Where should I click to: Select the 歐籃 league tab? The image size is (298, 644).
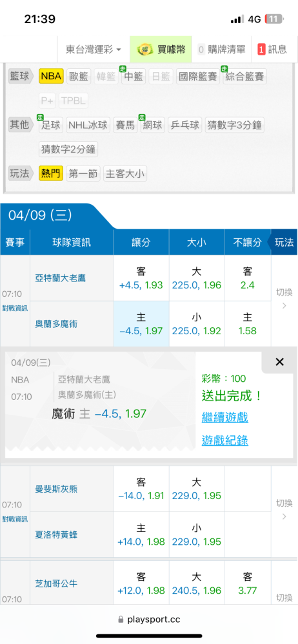coord(78,77)
